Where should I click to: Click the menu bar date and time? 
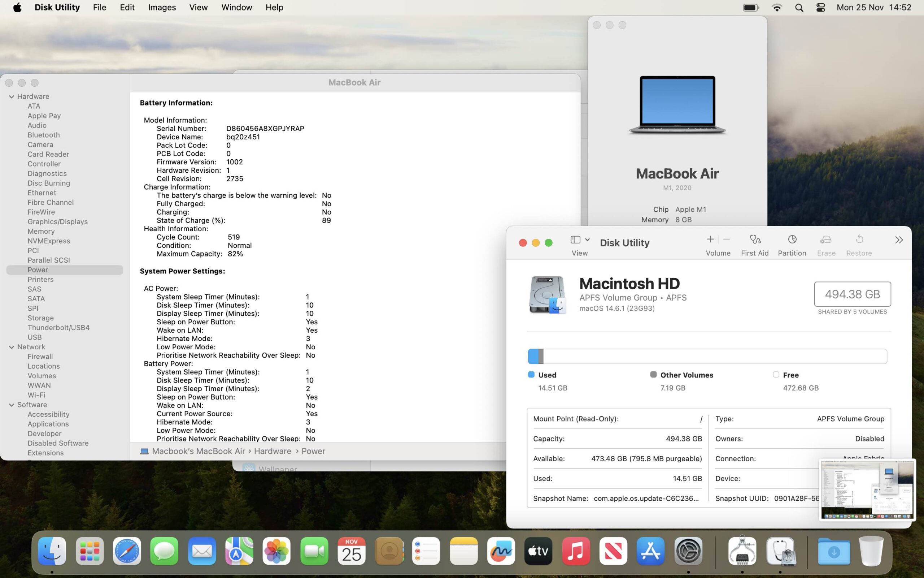click(873, 7)
